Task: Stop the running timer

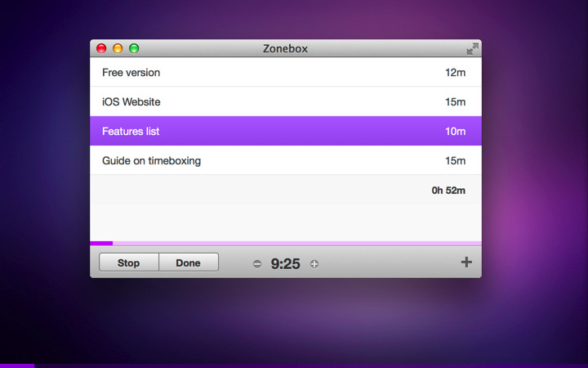Action: (129, 263)
